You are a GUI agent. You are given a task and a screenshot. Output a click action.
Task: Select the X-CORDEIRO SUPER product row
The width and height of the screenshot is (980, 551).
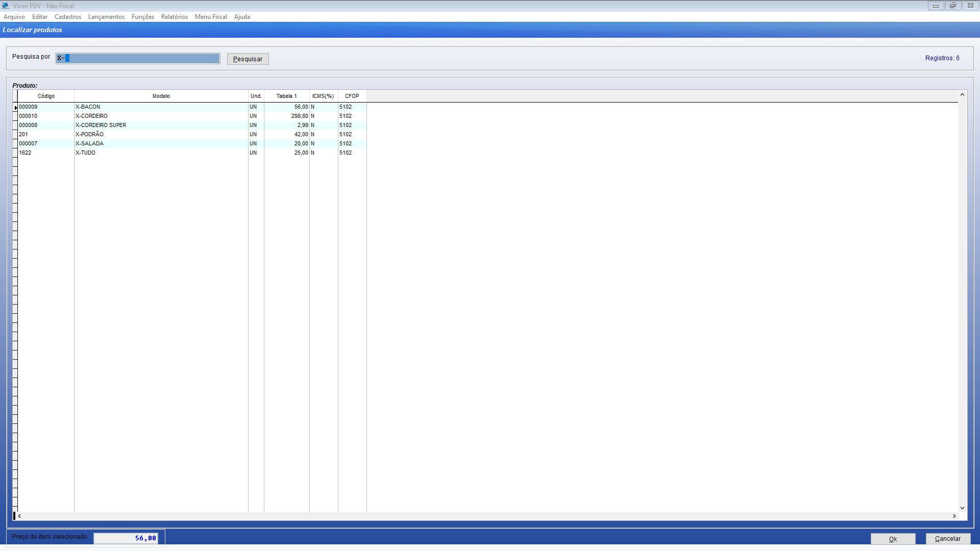(x=101, y=126)
